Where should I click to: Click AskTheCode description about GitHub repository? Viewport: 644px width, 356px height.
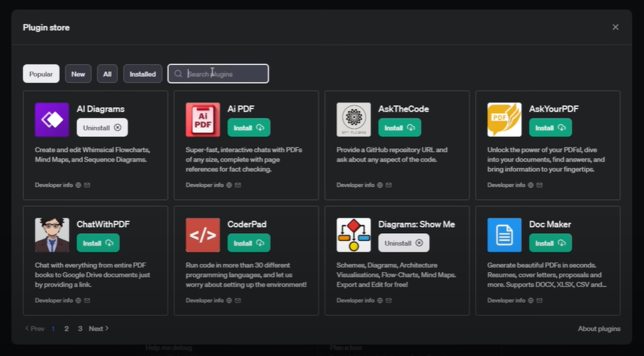point(392,155)
